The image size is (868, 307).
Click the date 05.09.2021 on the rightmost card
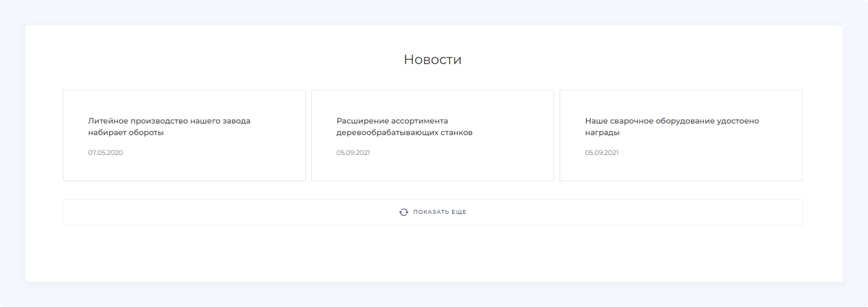pyautogui.click(x=602, y=153)
